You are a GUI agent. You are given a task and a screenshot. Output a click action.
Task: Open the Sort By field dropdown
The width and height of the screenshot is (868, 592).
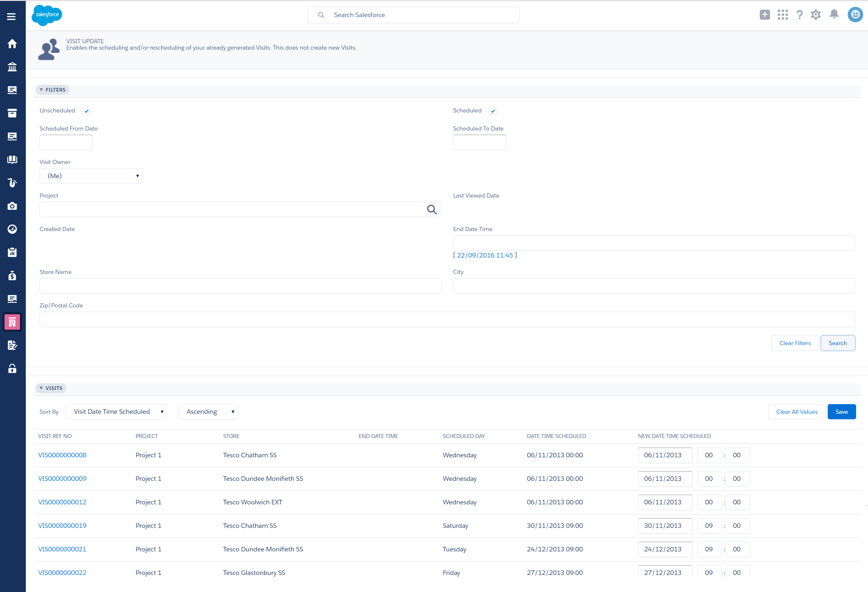pyautogui.click(x=116, y=412)
